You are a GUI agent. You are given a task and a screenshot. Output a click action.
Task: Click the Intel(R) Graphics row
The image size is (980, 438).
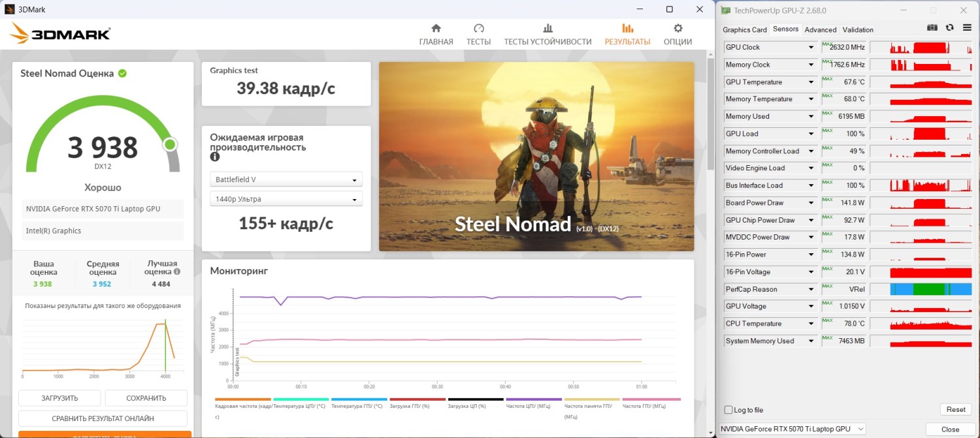[103, 230]
